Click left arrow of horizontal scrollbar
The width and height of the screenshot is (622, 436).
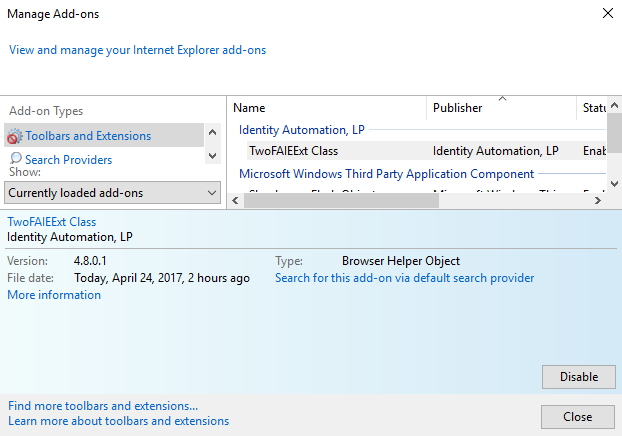[235, 201]
